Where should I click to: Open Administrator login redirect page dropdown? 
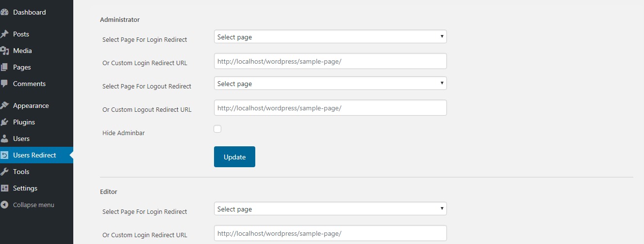[330, 37]
